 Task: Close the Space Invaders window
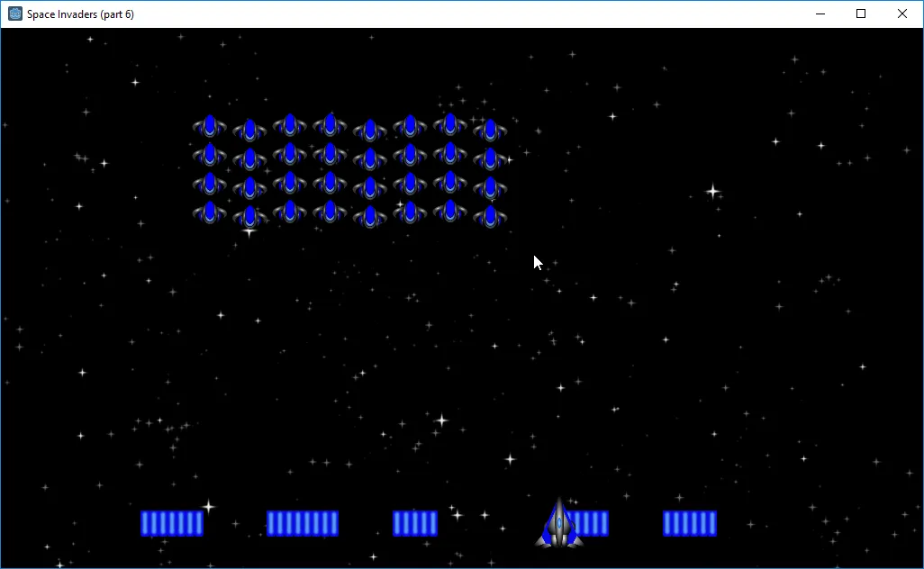[902, 14]
